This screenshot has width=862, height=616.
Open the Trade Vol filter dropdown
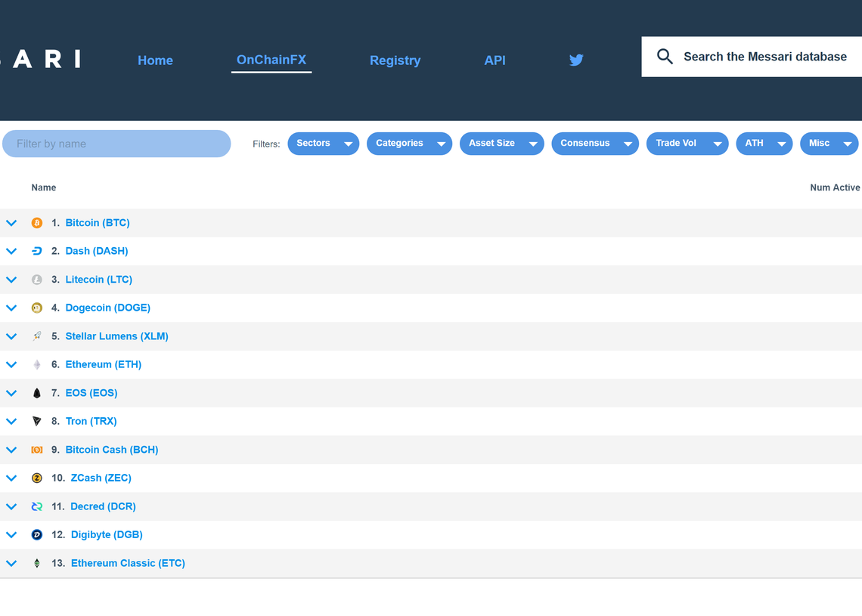[x=687, y=144]
